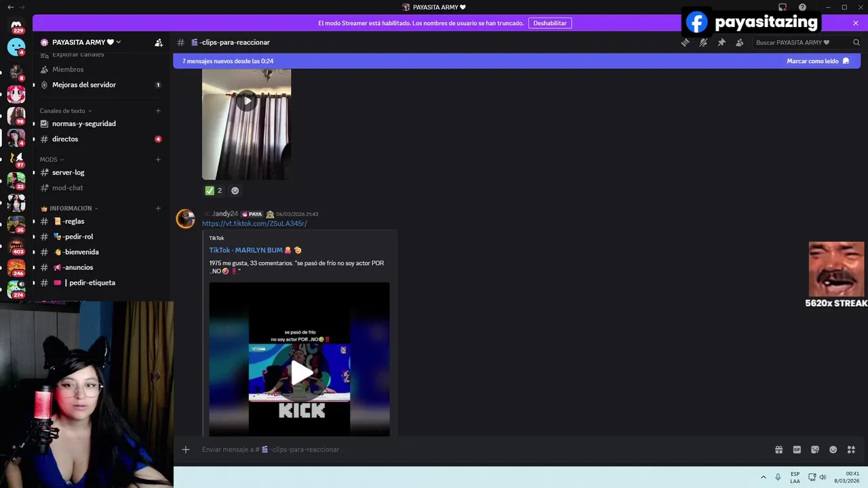Screen dimensions: 868x488
Task: Show hidden system tray icons chevron
Action: click(764, 477)
